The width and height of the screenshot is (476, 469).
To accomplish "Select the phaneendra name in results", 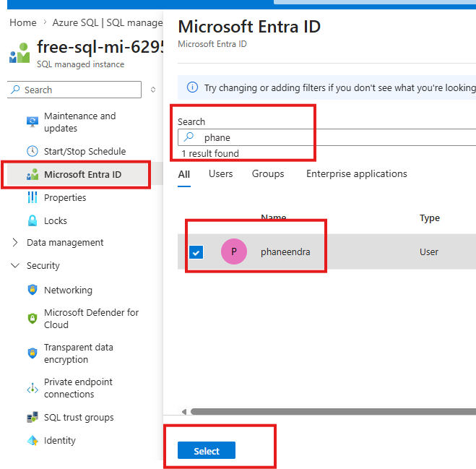I will point(285,251).
